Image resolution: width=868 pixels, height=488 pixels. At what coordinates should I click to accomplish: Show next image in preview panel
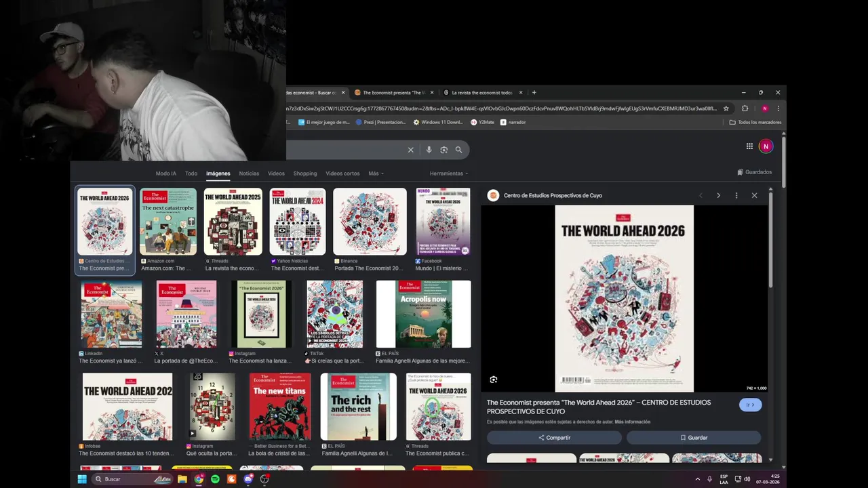pos(719,195)
